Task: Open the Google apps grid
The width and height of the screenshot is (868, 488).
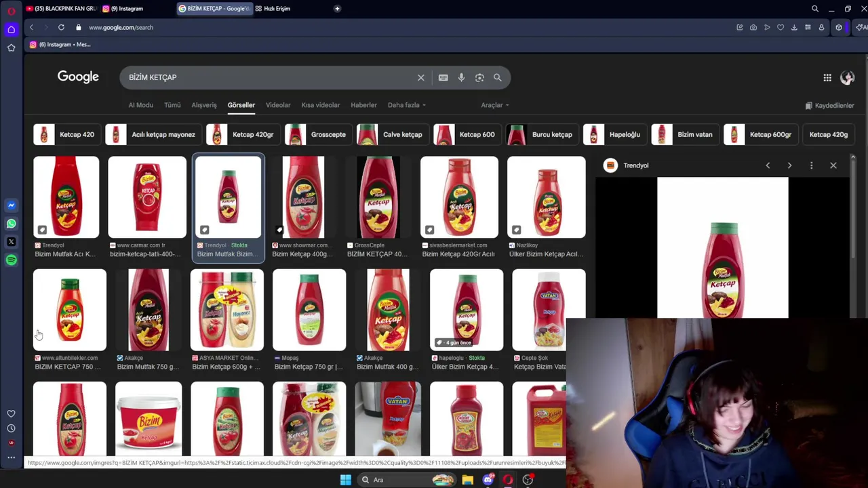Action: (x=827, y=78)
